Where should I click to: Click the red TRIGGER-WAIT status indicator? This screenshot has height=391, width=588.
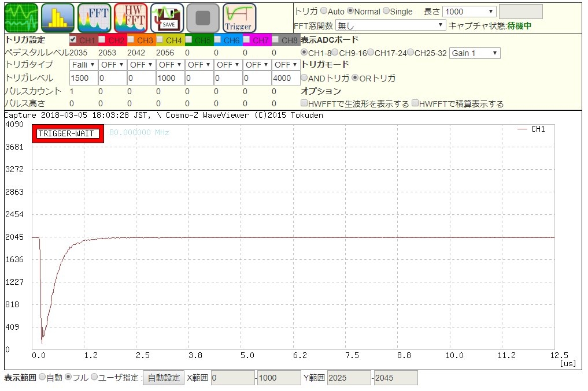[68, 133]
